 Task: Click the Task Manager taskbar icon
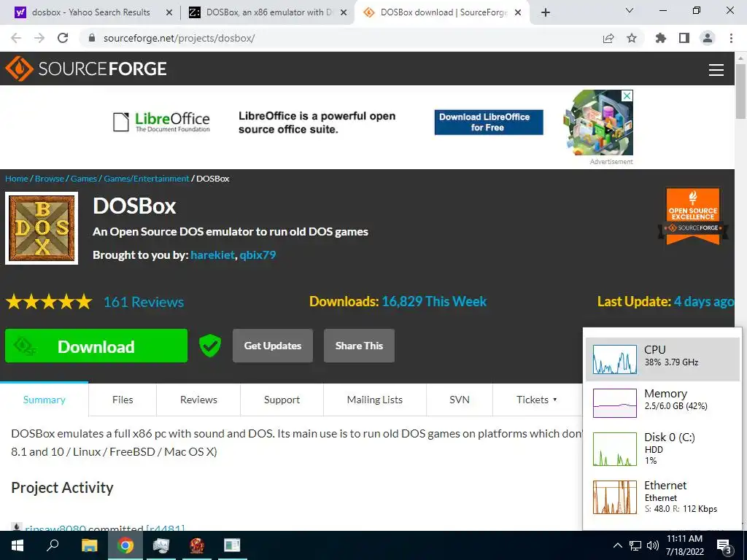click(161, 545)
